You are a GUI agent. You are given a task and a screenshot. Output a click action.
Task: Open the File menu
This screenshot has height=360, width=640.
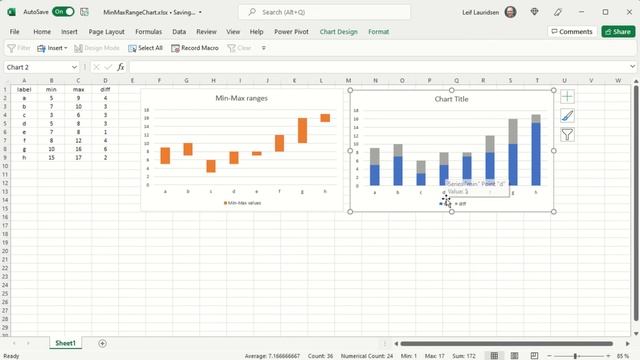point(14,31)
